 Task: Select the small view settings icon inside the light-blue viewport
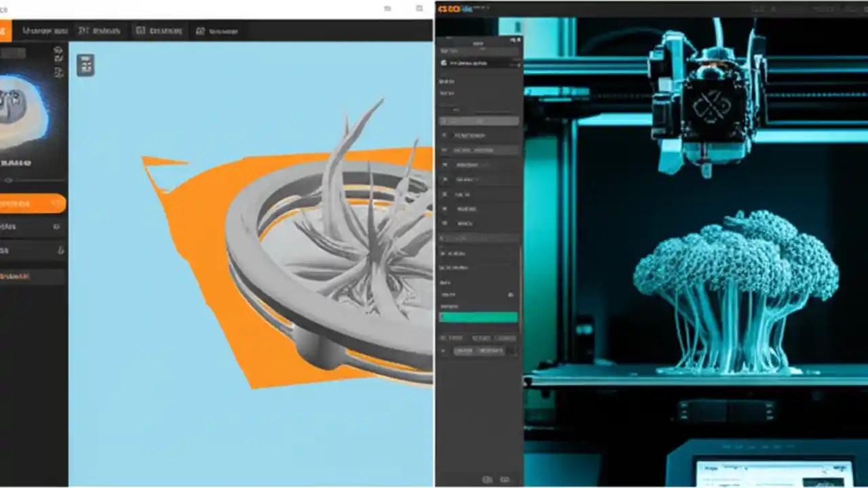[x=85, y=65]
